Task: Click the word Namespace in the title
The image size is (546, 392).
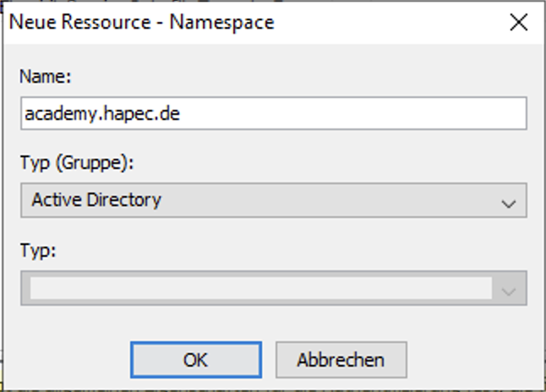Action: tap(222, 22)
